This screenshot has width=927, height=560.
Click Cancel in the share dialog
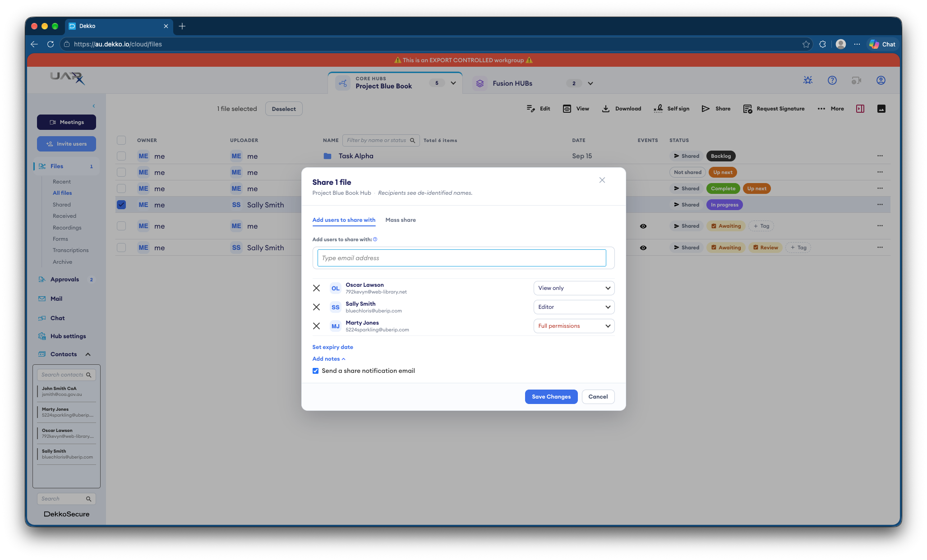pyautogui.click(x=598, y=397)
